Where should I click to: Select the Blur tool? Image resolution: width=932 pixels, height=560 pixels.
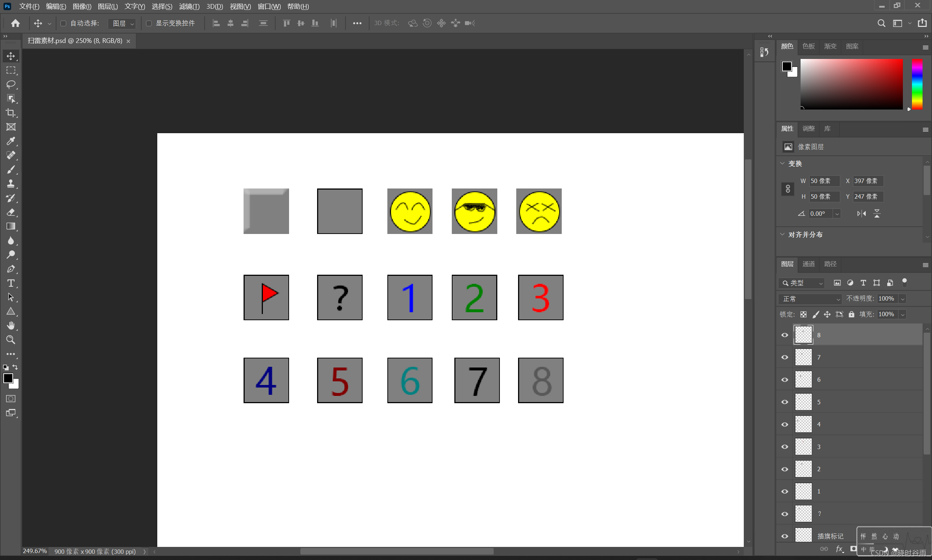(11, 241)
